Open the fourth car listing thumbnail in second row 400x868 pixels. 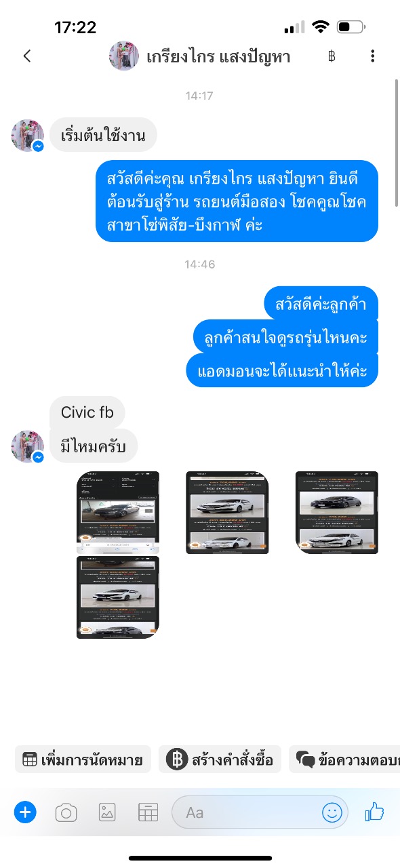(118, 597)
